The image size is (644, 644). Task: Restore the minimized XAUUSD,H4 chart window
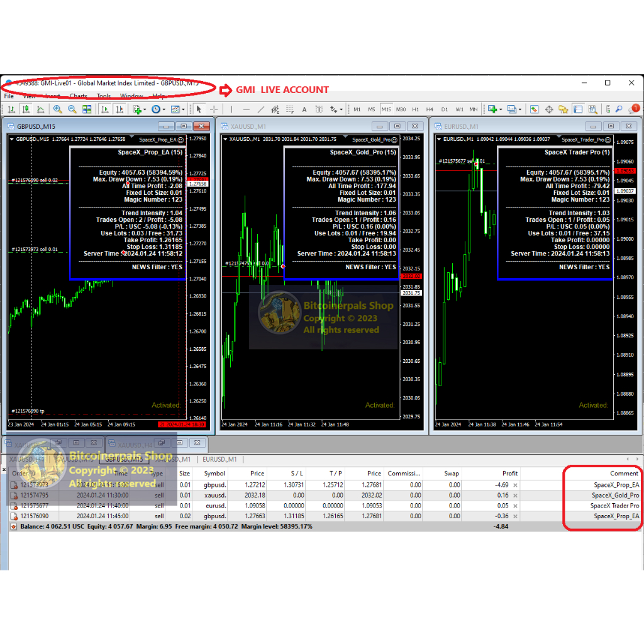coord(162,443)
